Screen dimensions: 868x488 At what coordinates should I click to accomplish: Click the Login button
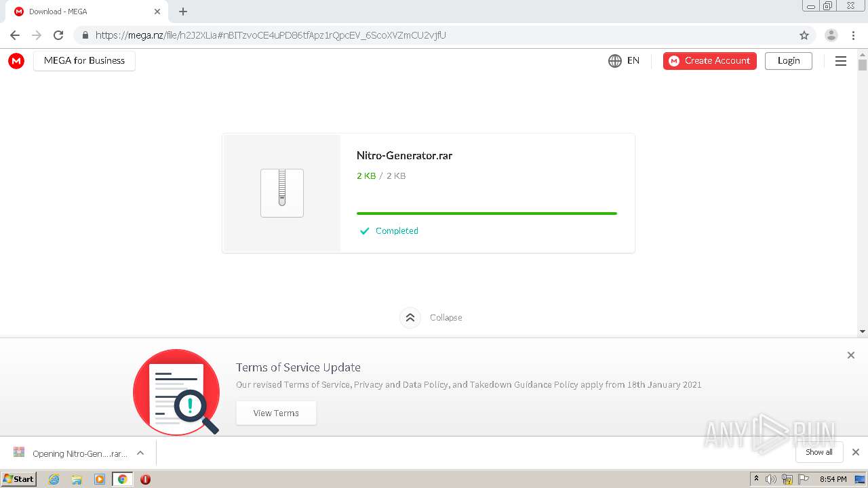point(789,61)
